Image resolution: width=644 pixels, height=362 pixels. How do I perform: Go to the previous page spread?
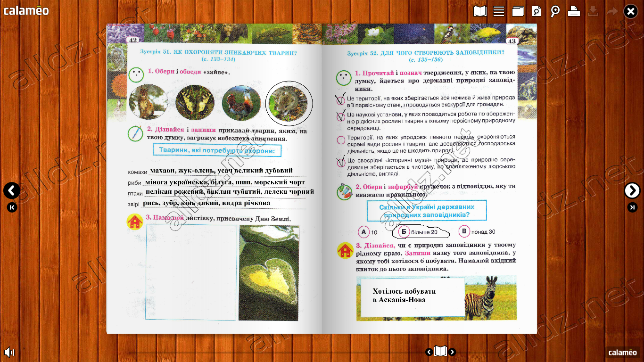pyautogui.click(x=12, y=190)
